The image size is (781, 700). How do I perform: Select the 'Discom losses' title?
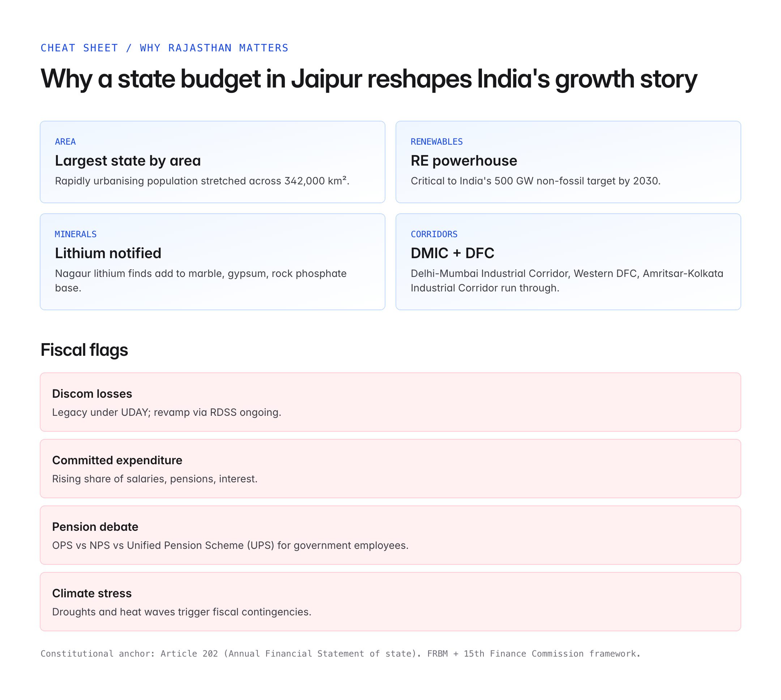click(x=92, y=394)
